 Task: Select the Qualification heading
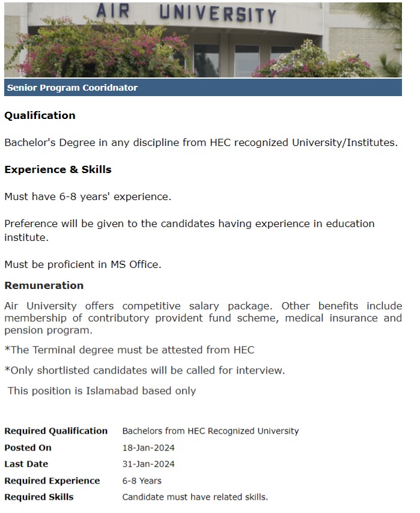[40, 115]
